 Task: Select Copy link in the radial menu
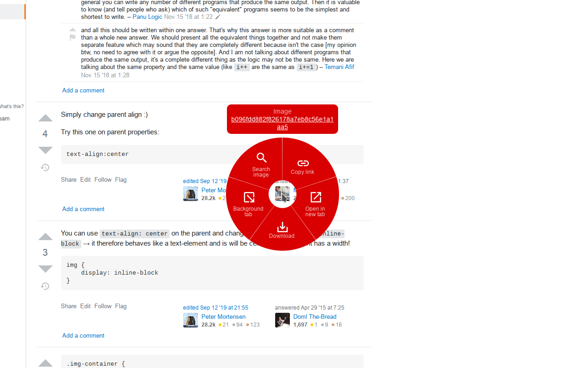303,167
